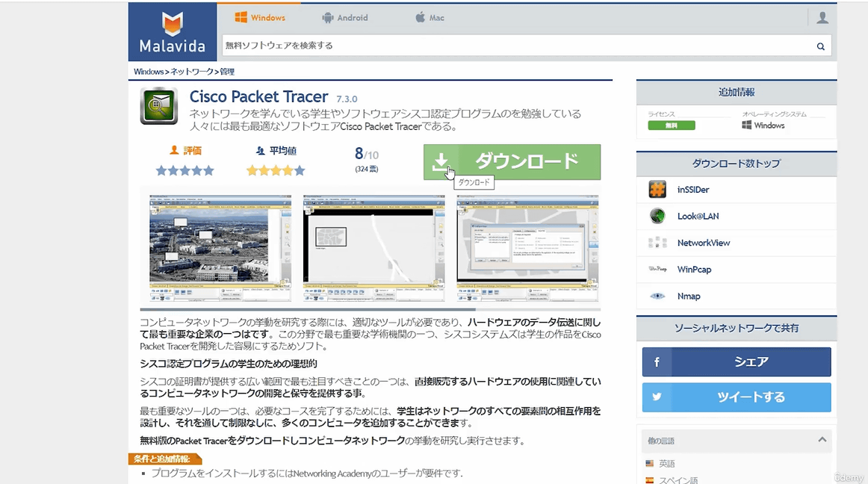
Task: Click the 評価 user rating stars
Action: point(185,170)
